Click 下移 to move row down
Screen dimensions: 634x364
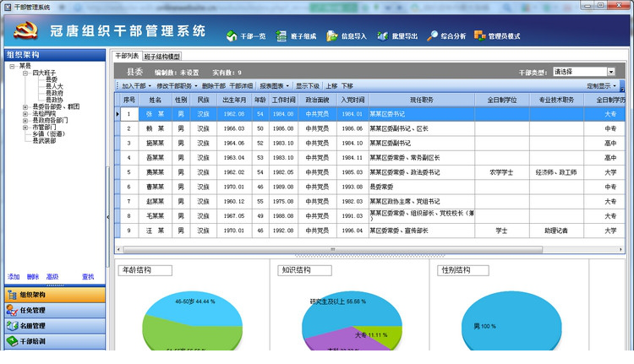coord(347,86)
